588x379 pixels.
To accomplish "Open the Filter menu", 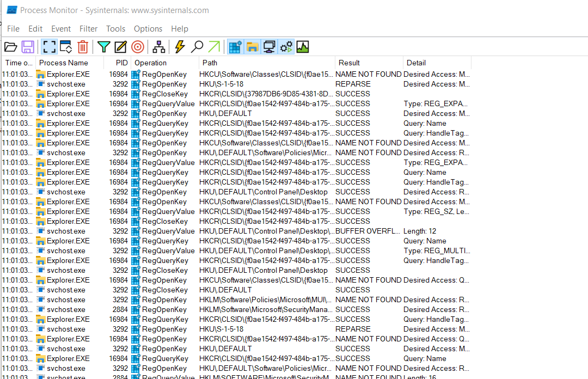I will coord(89,29).
